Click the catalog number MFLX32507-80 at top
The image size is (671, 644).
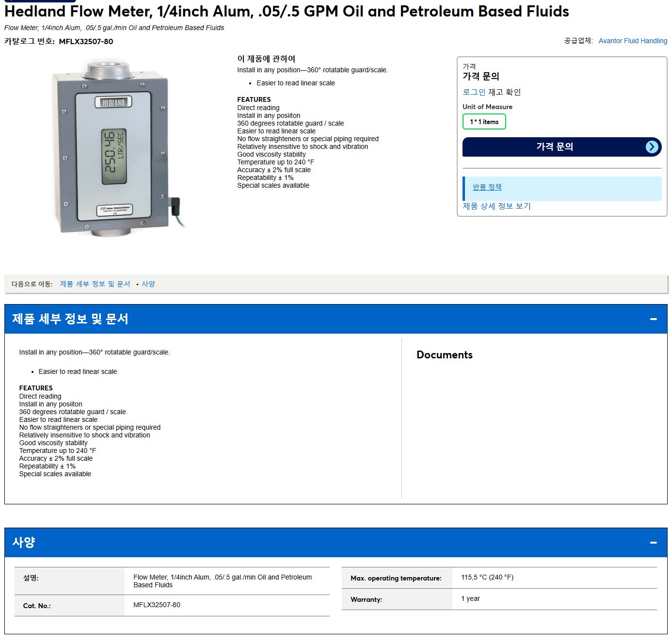tap(86, 42)
